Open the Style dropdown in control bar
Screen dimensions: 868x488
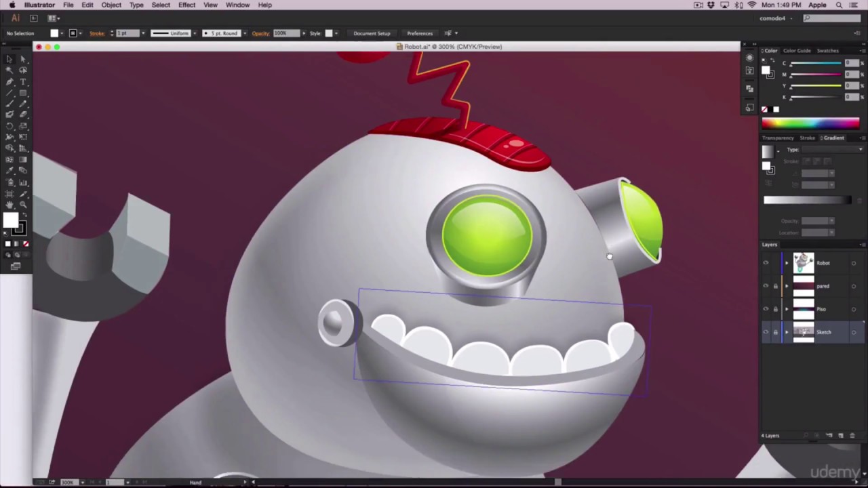pos(337,33)
